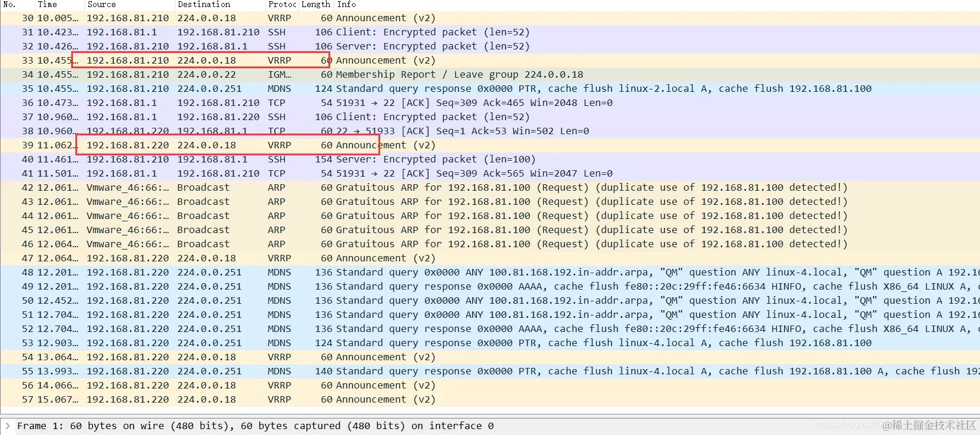Viewport: 980px width, 435px height.
Task: Select packet 56 VRRP announcement row
Action: 490,386
